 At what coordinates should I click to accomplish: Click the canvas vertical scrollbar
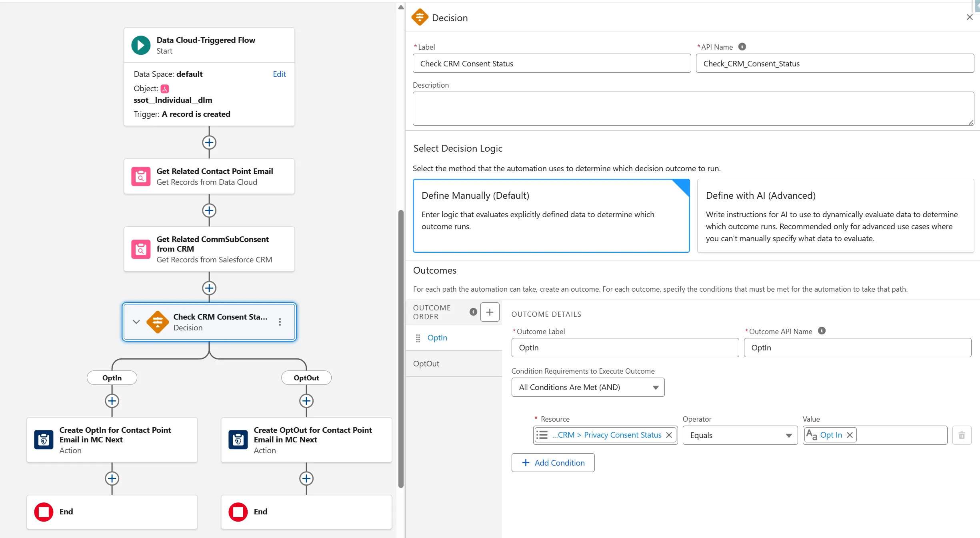point(401,348)
